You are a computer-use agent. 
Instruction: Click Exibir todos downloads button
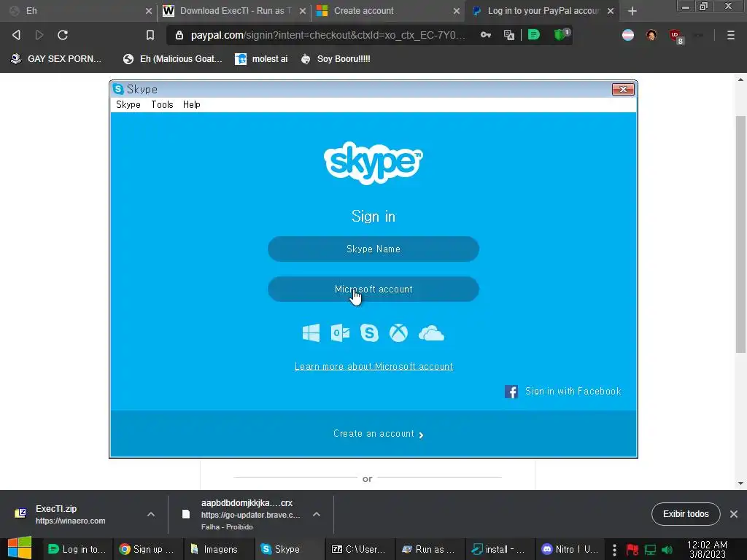[x=686, y=514]
